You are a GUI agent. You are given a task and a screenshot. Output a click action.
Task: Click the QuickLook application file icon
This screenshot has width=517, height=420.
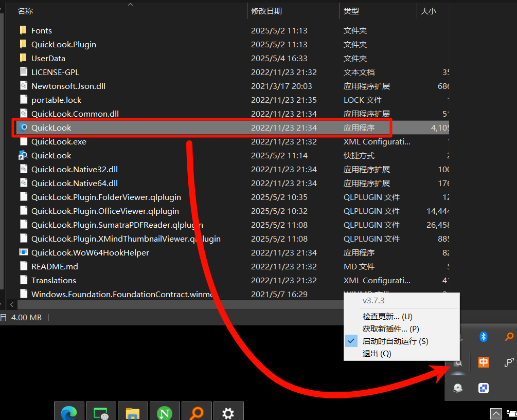click(x=23, y=127)
